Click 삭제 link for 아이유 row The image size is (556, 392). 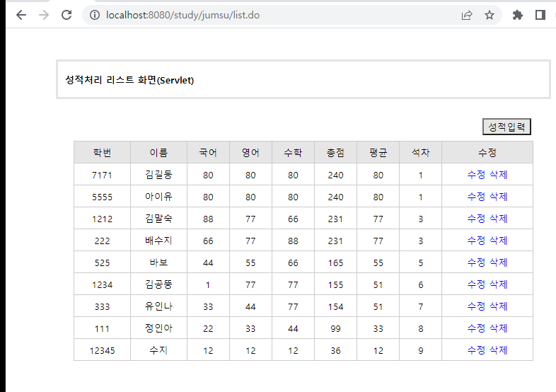498,197
